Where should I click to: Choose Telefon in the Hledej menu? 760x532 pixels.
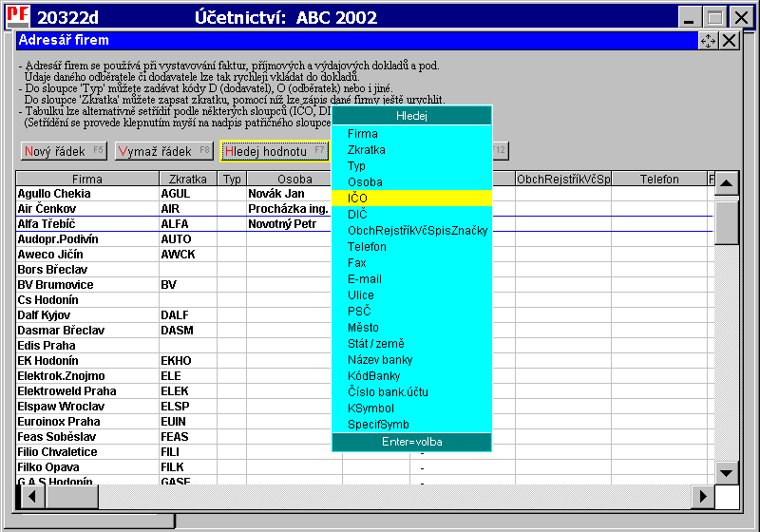(411, 247)
